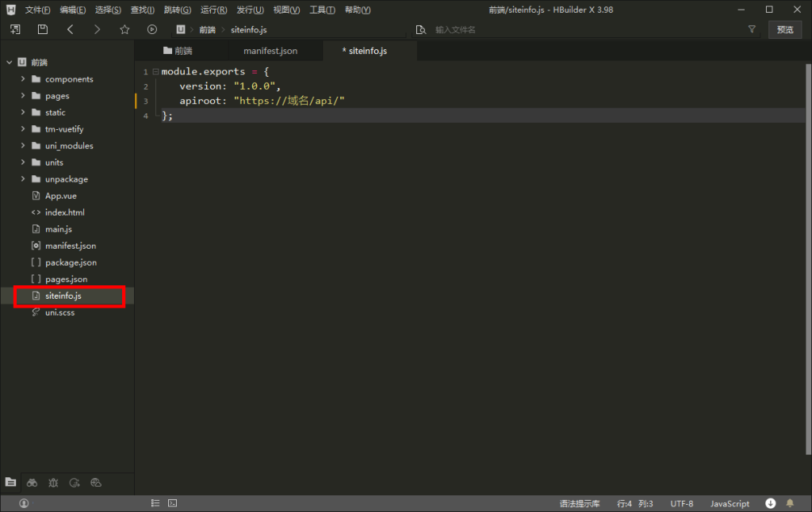This screenshot has width=812, height=512.
Task: Expand the units folder
Action: [23, 162]
